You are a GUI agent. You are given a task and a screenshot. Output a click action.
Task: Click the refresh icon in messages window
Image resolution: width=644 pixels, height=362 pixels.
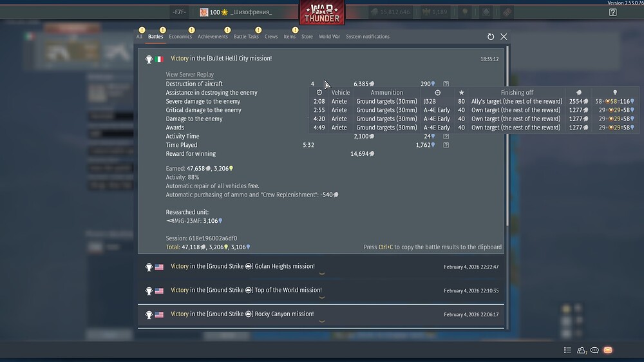pos(491,37)
